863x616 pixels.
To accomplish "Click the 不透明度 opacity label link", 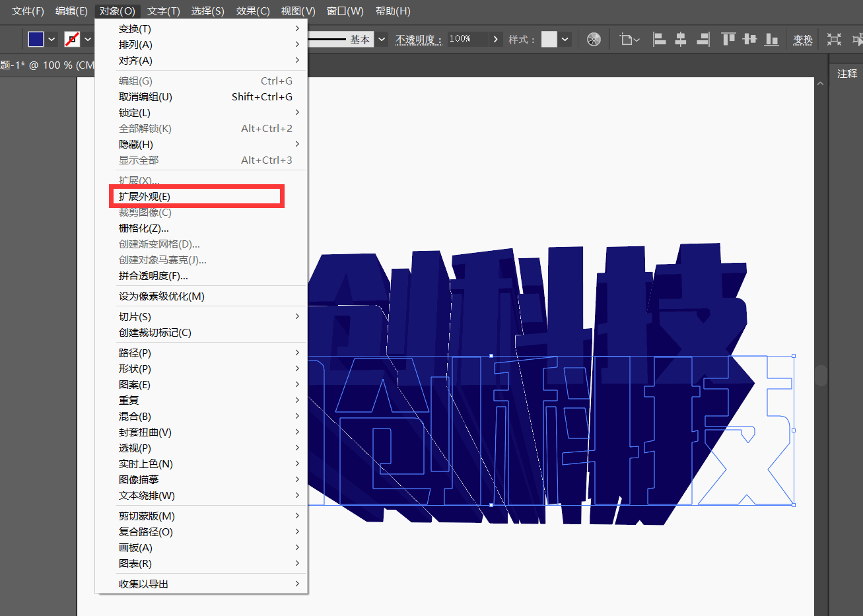I will coord(419,40).
